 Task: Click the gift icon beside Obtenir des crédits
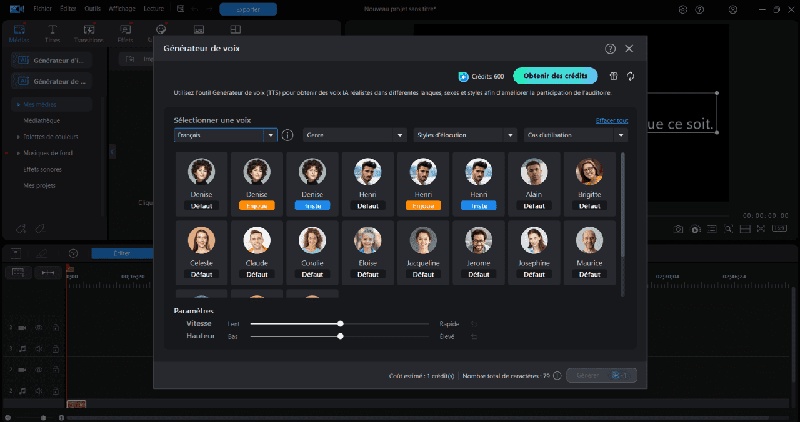[614, 76]
